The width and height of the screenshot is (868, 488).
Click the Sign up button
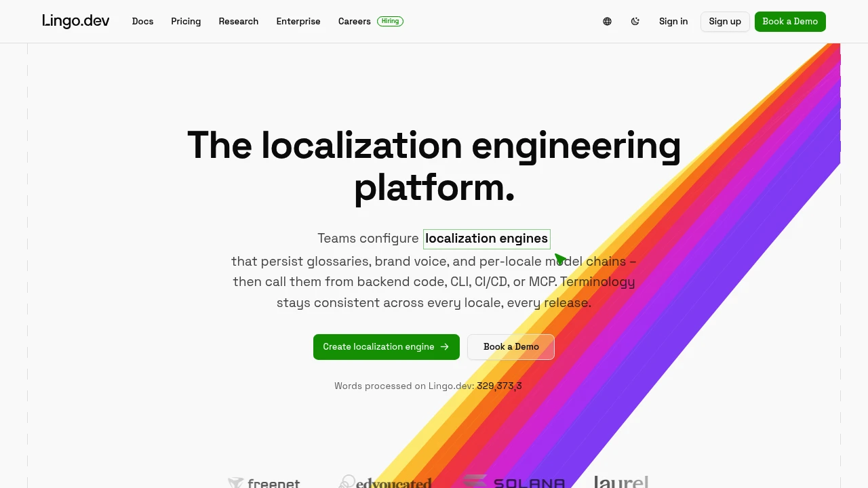[725, 22]
